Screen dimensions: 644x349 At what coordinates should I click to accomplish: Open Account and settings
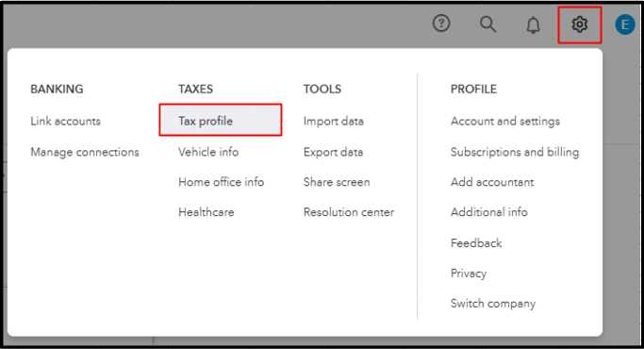[505, 122]
